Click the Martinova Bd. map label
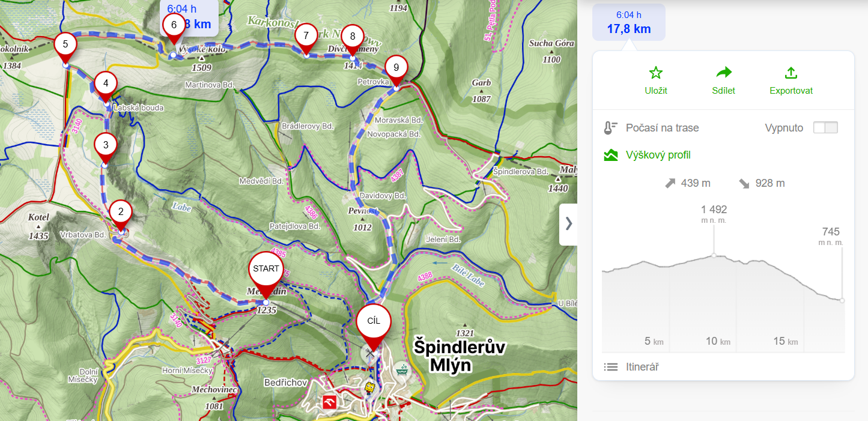This screenshot has width=868, height=421. [x=209, y=85]
